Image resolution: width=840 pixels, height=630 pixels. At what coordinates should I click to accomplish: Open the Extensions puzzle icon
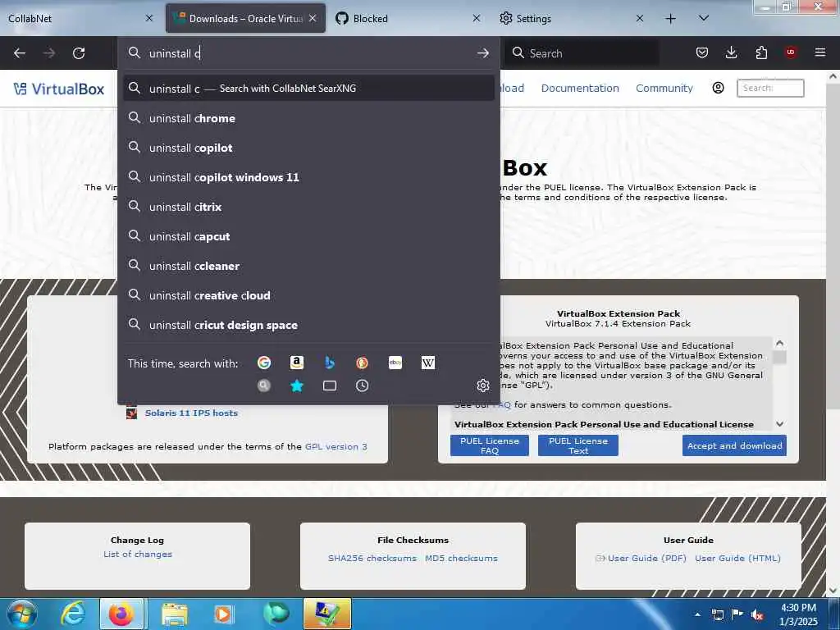coord(761,52)
